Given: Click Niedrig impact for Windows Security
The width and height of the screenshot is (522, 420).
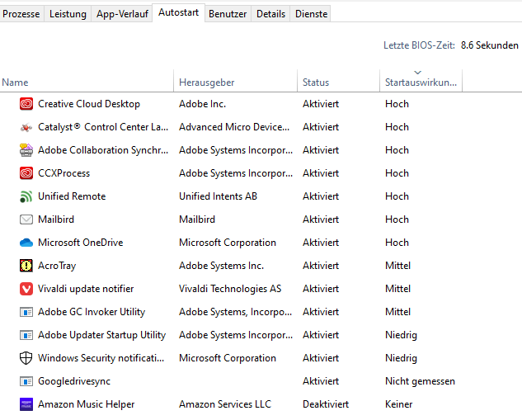Looking at the screenshot, I should [401, 358].
